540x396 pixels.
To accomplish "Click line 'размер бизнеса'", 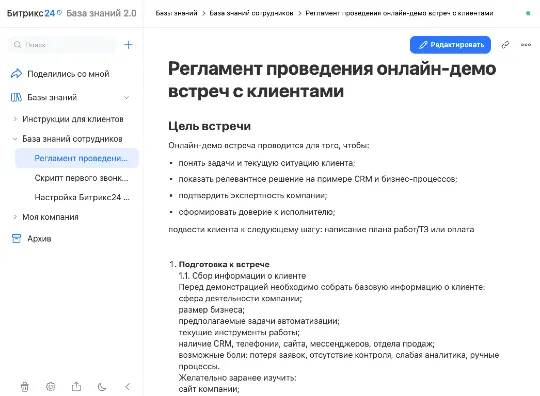I will click(211, 310).
